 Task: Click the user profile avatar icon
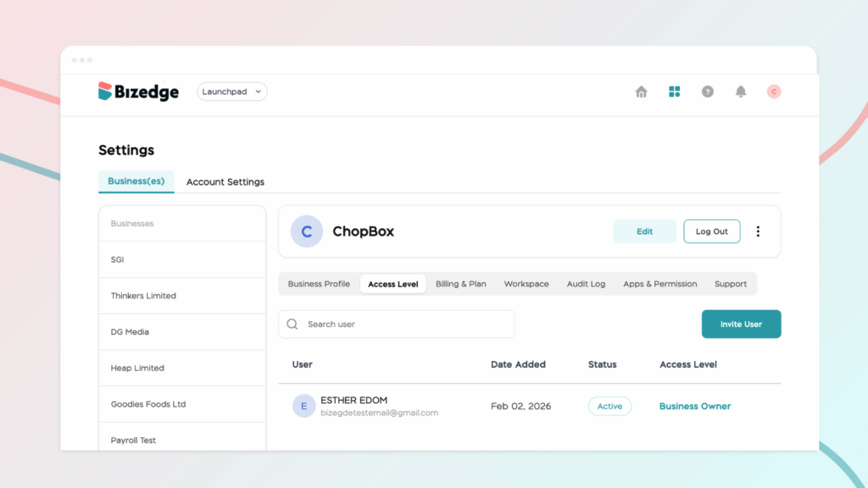[x=773, y=91]
